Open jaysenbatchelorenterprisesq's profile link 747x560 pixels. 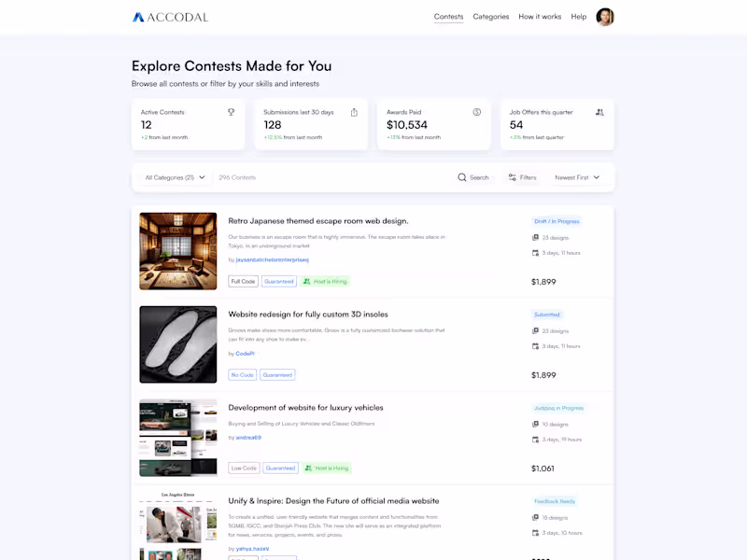[271, 259]
